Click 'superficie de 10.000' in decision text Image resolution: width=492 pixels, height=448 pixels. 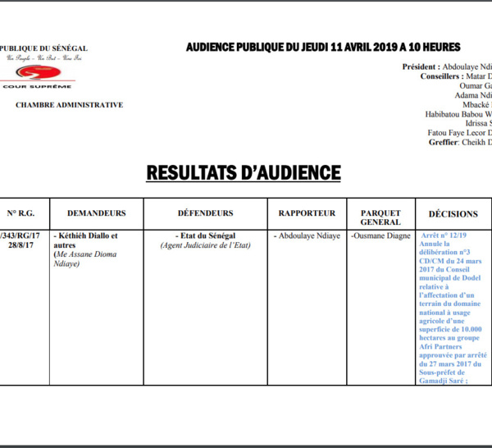tap(450, 330)
